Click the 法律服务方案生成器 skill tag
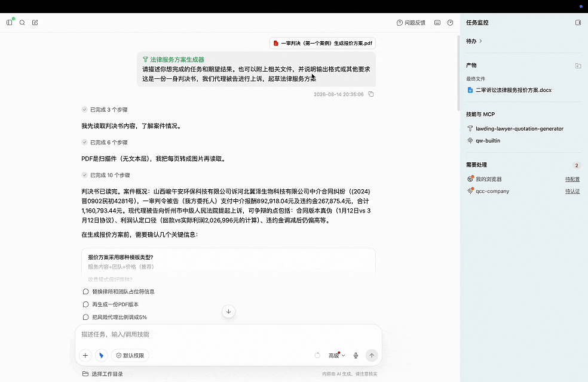This screenshot has width=588, height=382. (173, 60)
